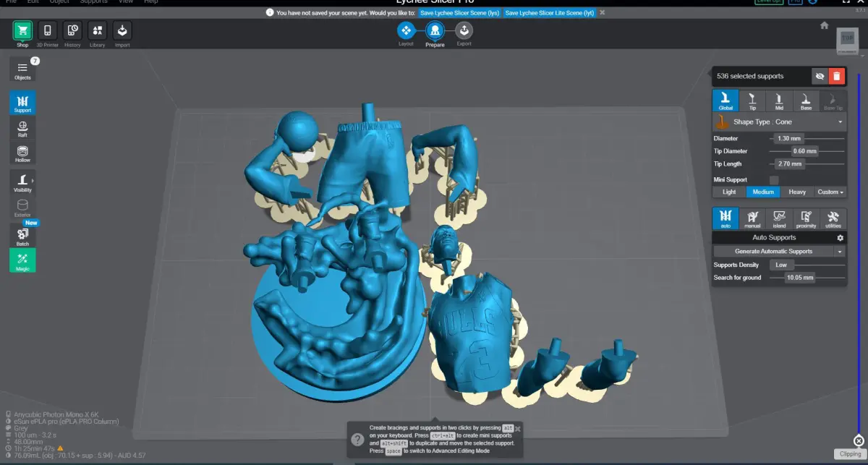The image size is (868, 465).
Task: Select the Medium support preset
Action: click(x=763, y=192)
